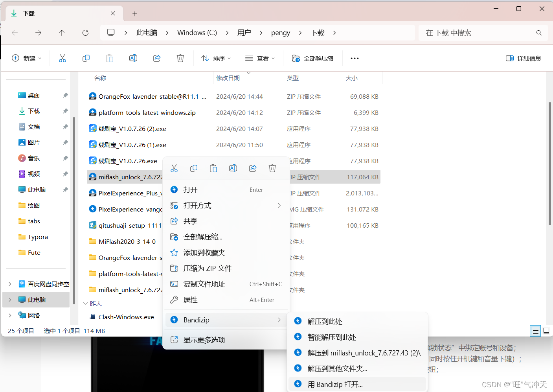Select 用 Bandizip 打开 in the submenu
This screenshot has height=392, width=553.
pyautogui.click(x=335, y=384)
